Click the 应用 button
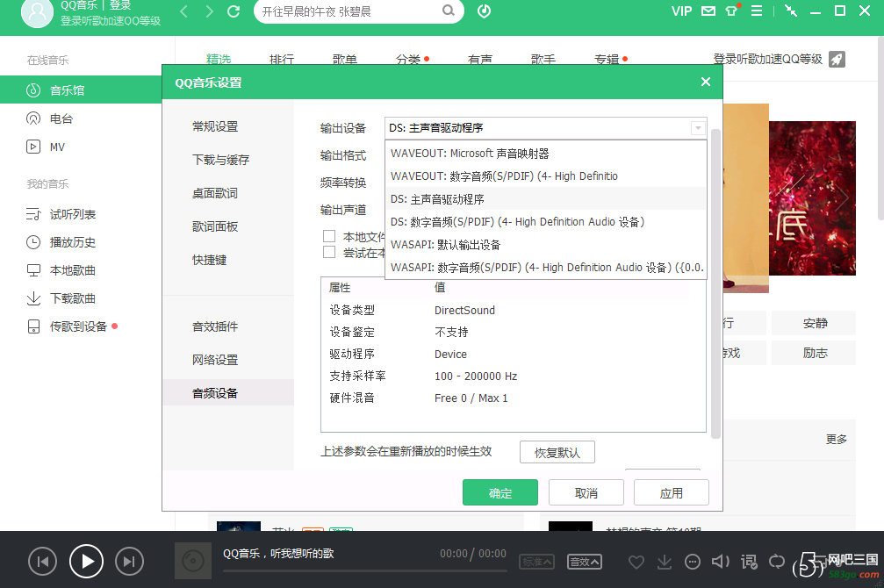The image size is (884, 588). point(672,492)
